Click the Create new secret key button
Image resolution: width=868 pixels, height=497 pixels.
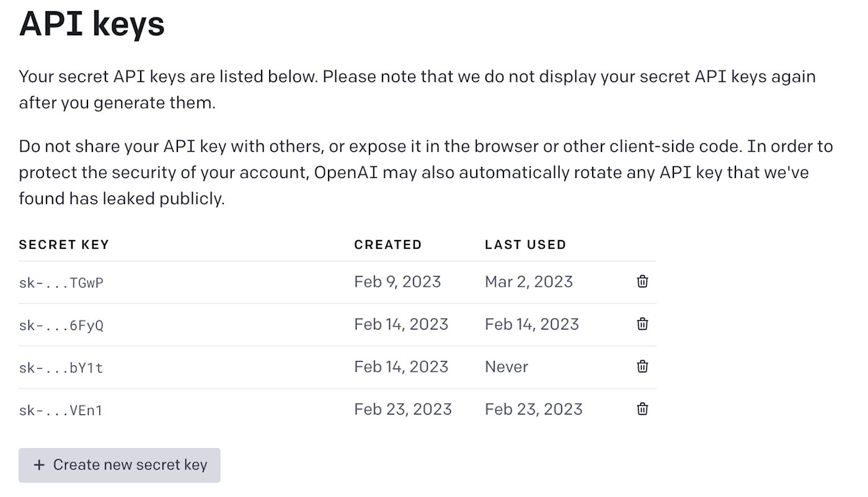(120, 465)
